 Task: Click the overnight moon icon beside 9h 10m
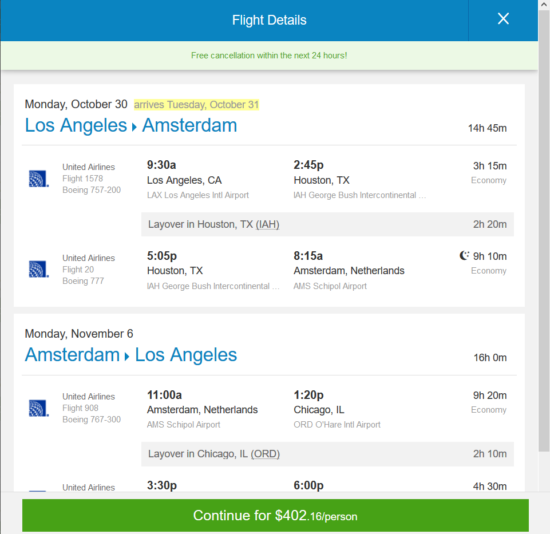464,256
